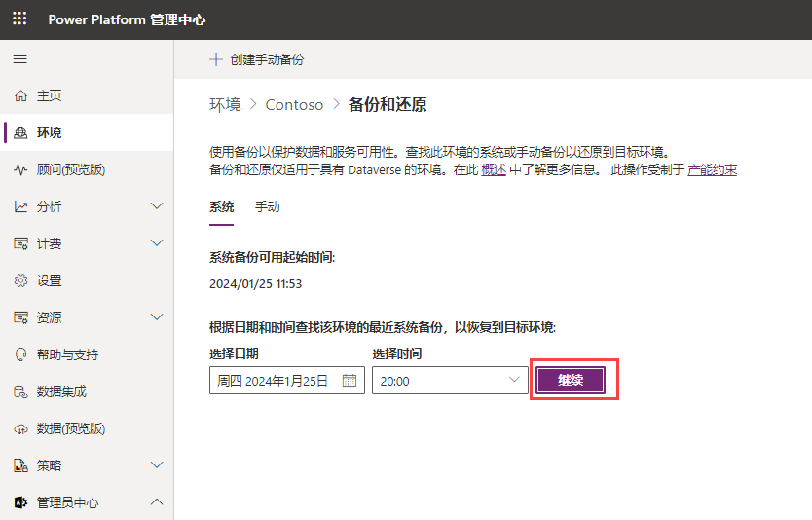This screenshot has height=520, width=812.
Task: Open the 选择时间 dropdown showing 20:00
Action: pyautogui.click(x=450, y=381)
